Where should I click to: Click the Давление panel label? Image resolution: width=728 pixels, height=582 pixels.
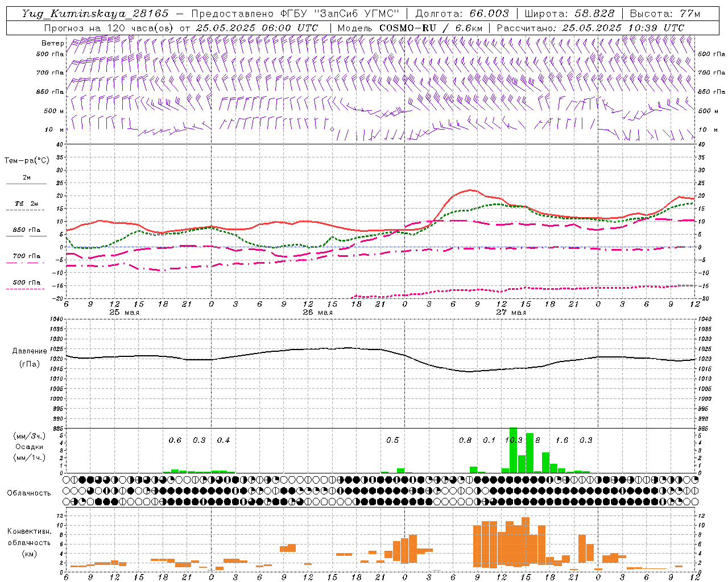click(30, 351)
